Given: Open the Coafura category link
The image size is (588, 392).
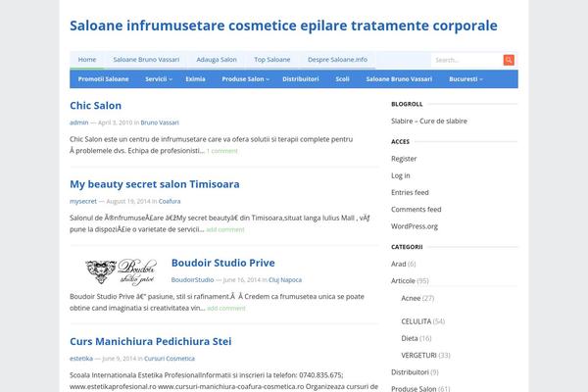Looking at the screenshot, I should 170,202.
